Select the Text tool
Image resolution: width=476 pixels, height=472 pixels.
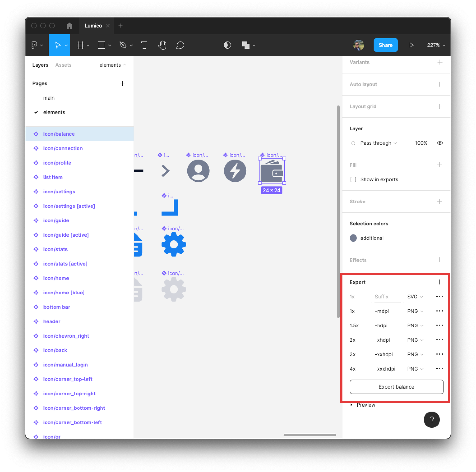(x=144, y=45)
